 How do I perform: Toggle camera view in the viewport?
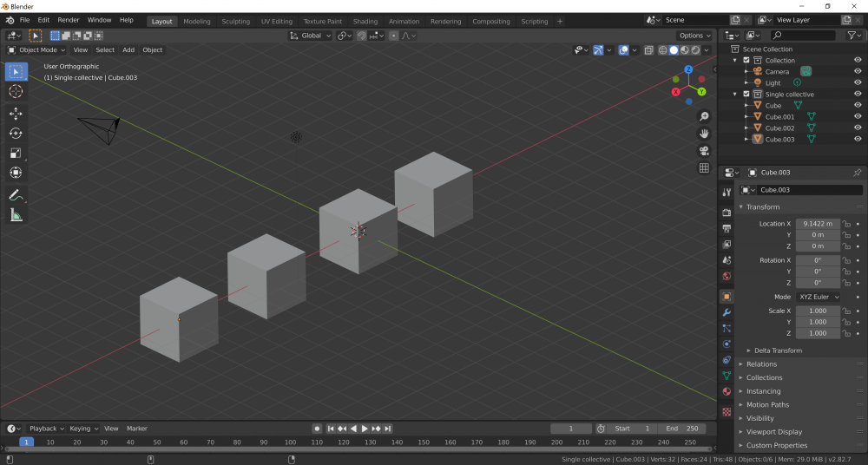[704, 150]
